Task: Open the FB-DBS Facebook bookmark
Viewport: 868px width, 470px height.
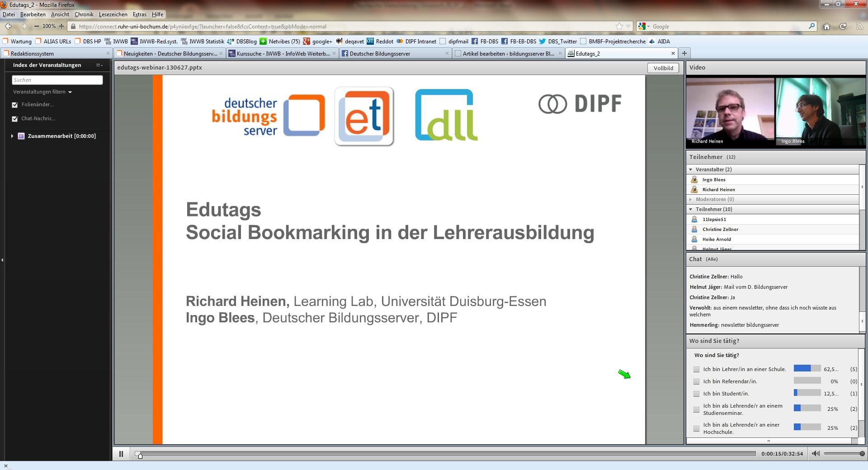Action: pos(485,41)
